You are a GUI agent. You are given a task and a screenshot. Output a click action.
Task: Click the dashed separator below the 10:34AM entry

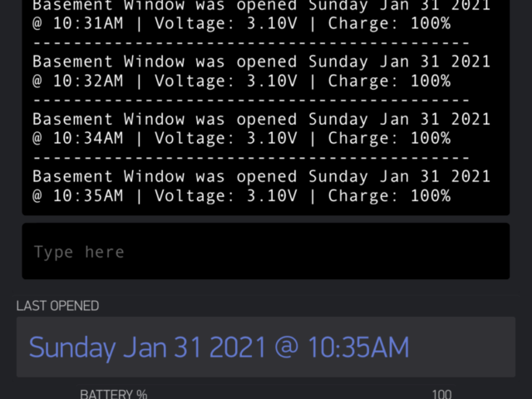(251, 158)
